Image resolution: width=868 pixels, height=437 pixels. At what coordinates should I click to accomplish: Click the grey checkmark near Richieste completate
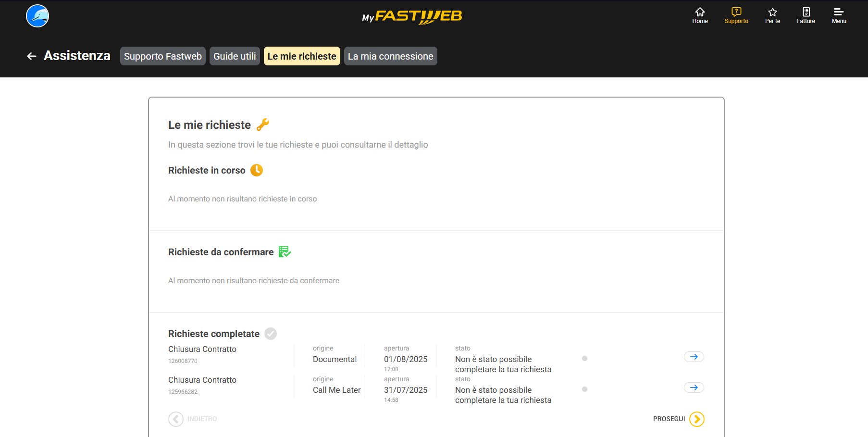pyautogui.click(x=271, y=334)
